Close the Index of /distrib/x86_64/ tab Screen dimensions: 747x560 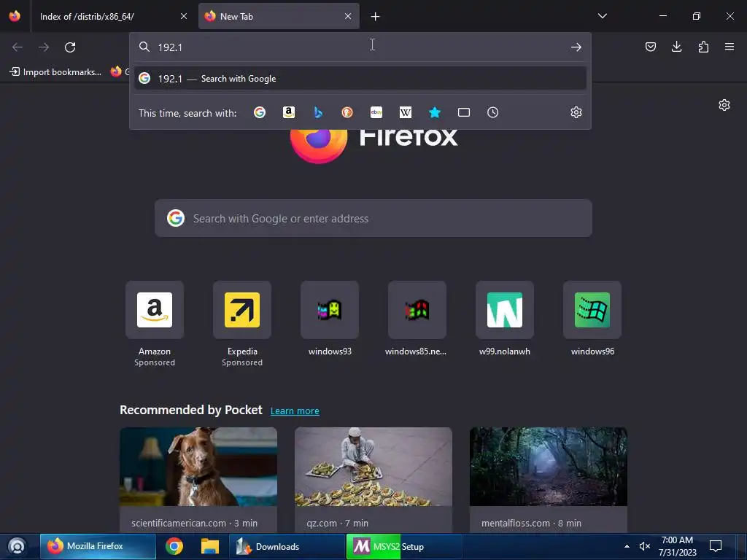(x=184, y=17)
